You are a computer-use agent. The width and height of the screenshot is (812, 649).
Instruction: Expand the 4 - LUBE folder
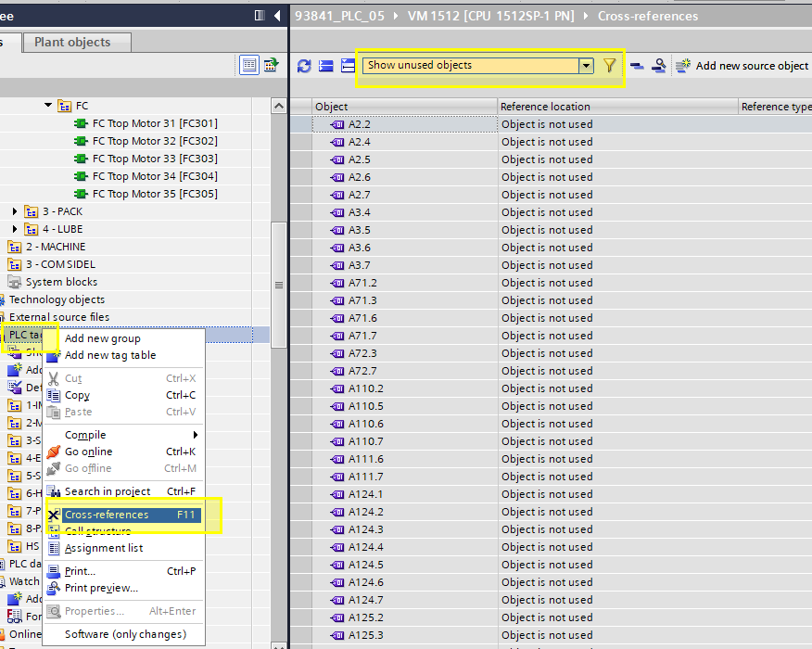click(15, 229)
